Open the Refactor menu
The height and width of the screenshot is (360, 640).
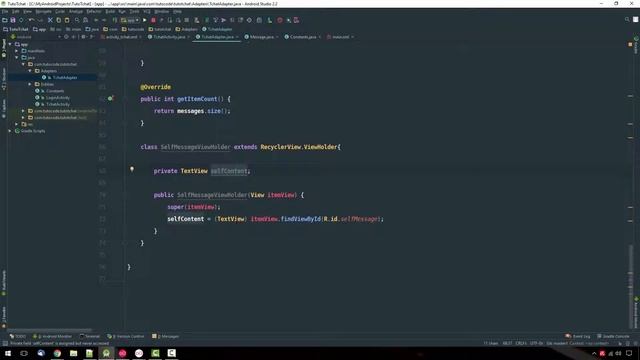click(93, 11)
